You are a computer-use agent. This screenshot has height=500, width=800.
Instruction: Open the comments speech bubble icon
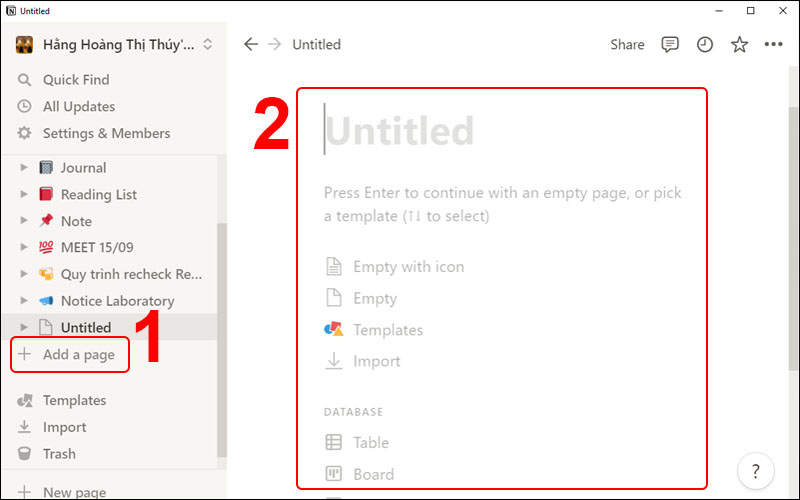click(x=671, y=44)
